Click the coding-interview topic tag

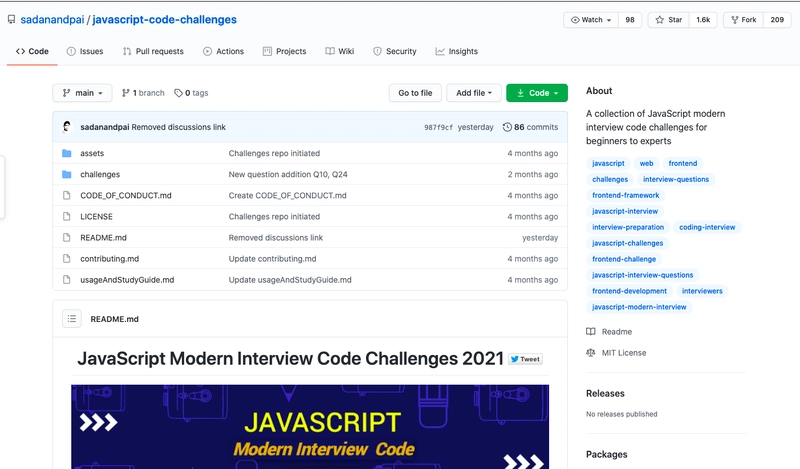(x=707, y=227)
